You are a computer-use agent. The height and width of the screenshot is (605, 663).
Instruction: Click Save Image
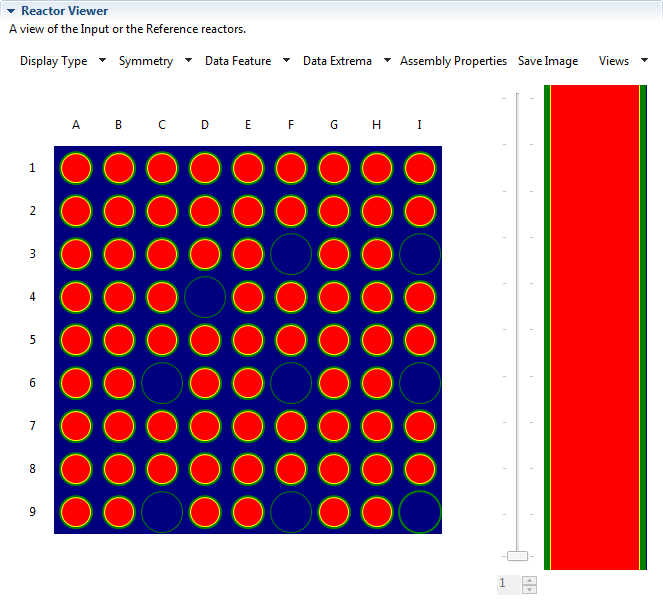548,61
